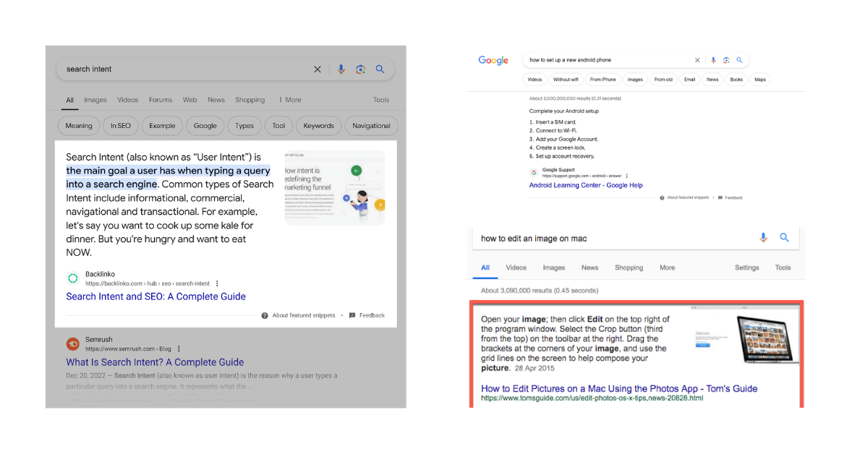Open Tools in the mac image search tabs
This screenshot has height=454, width=868.
coord(783,267)
